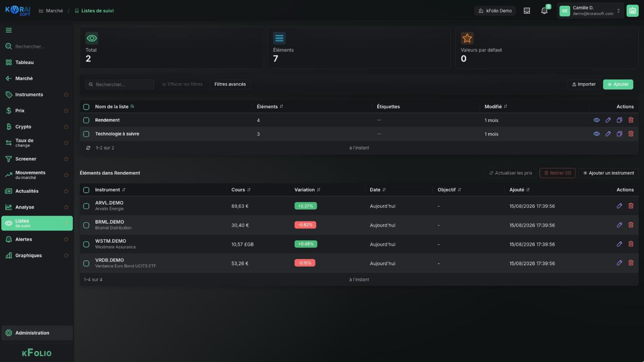Refresh the lists table with reload icon

[x=88, y=148]
